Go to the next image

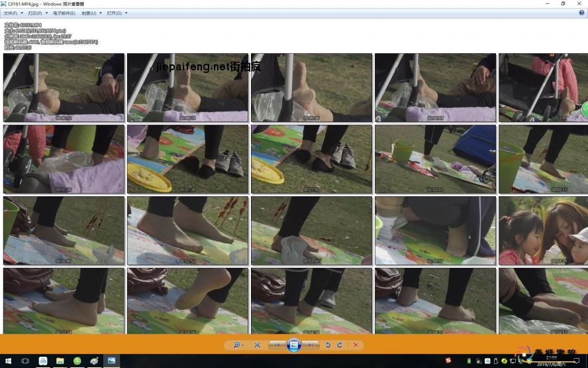click(x=312, y=345)
